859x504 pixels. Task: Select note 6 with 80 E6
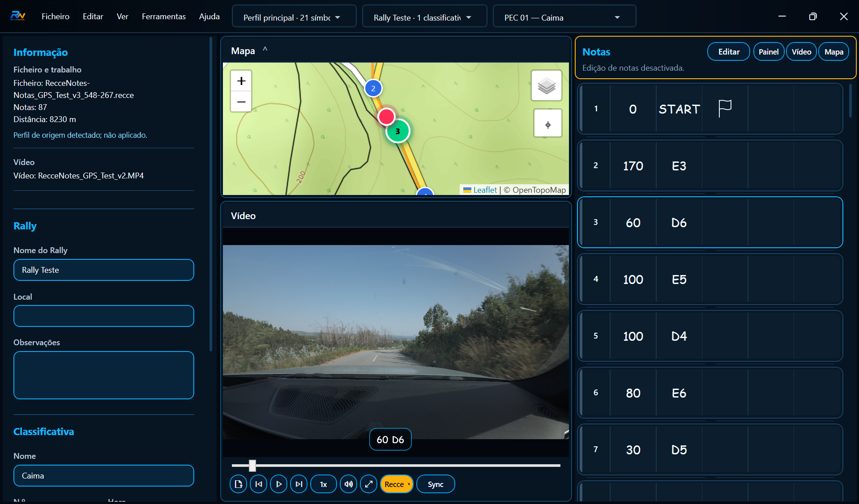click(x=710, y=393)
